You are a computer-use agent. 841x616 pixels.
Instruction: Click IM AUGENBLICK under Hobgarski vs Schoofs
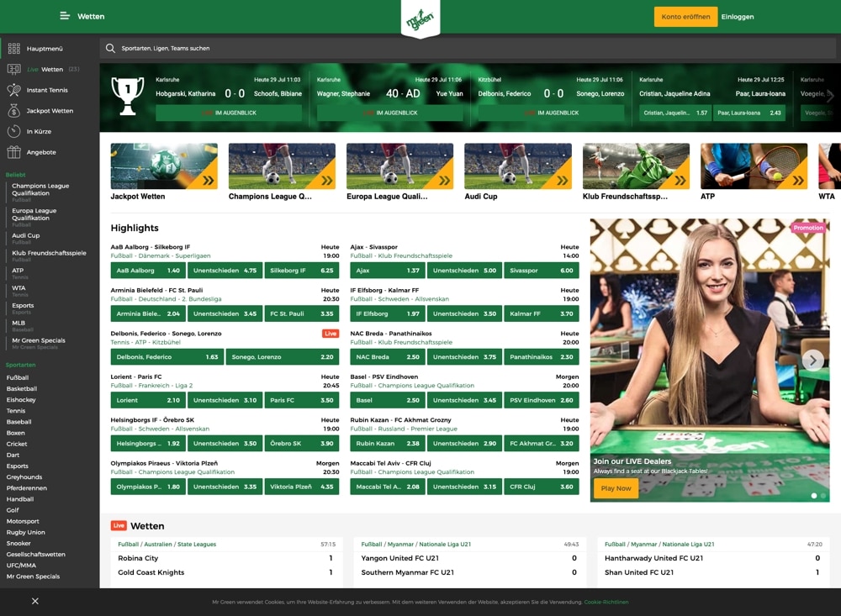(229, 113)
